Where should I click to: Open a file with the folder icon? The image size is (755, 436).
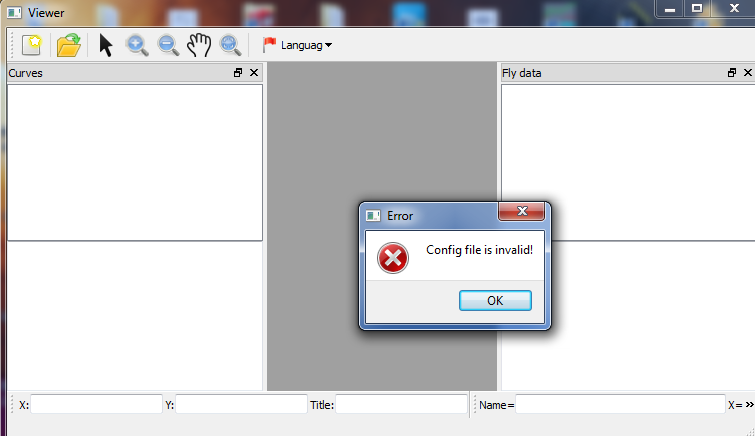coord(68,45)
